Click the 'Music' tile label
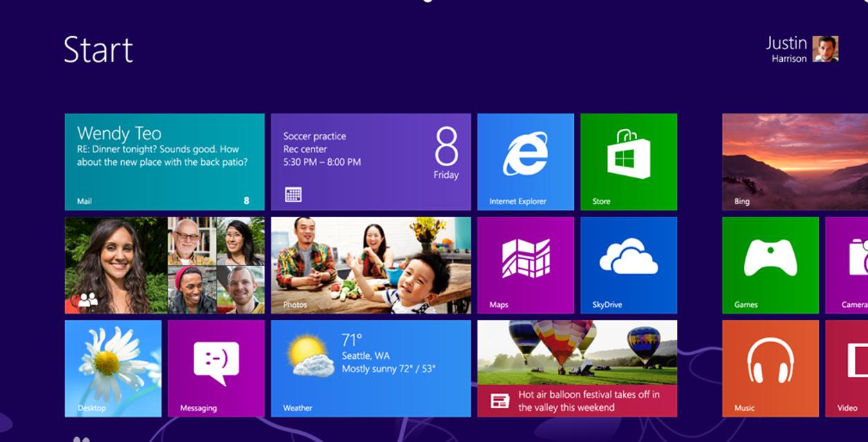 pyautogui.click(x=744, y=407)
